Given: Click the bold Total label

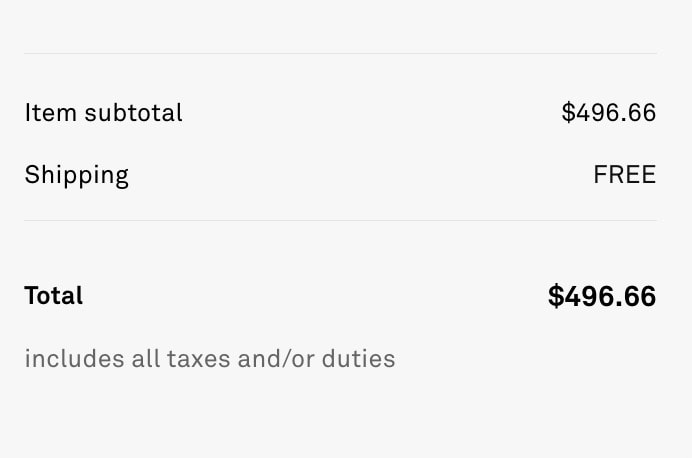Looking at the screenshot, I should (53, 295).
